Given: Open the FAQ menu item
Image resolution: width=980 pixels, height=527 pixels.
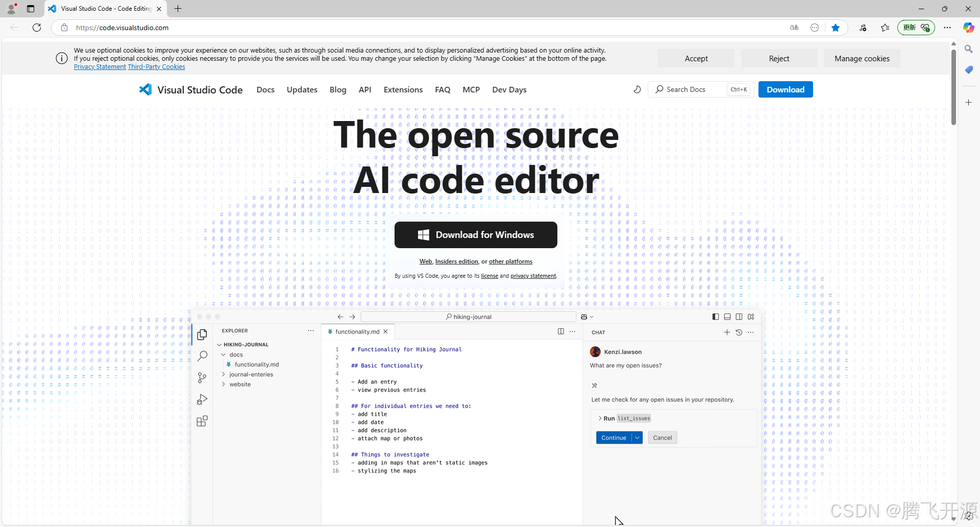Looking at the screenshot, I should pyautogui.click(x=443, y=89).
